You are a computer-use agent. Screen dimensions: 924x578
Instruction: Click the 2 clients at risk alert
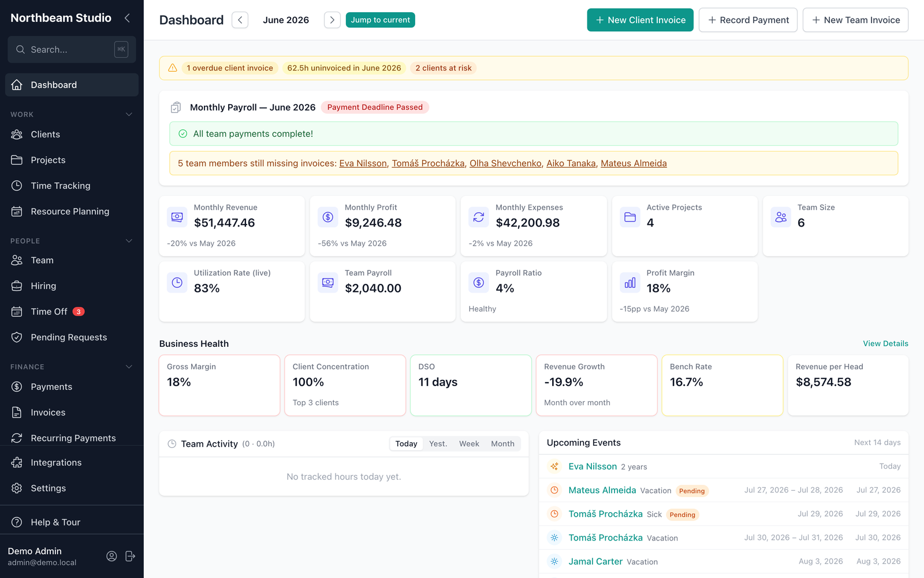(444, 68)
